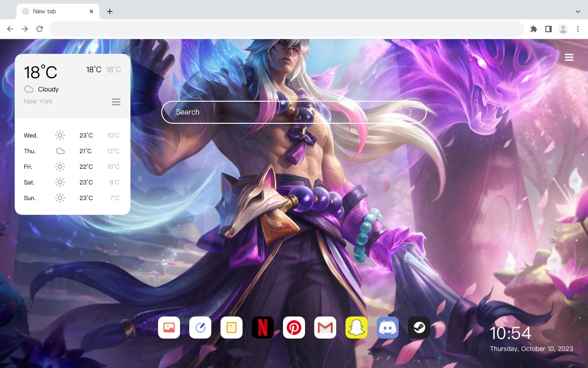Click Sunday's low temperature 7°C

114,198
